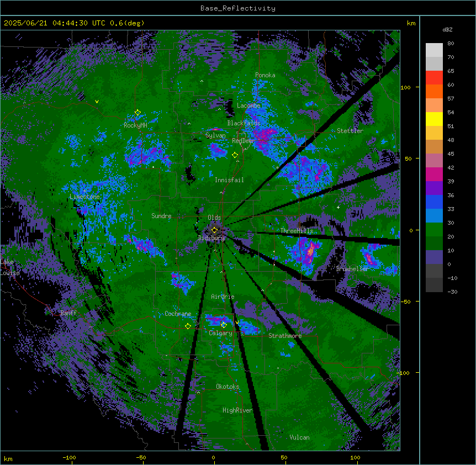This screenshot has height=465, width=476.
Task: Select the dark orange 57-60 dBZ swatch
Action: [x=434, y=91]
